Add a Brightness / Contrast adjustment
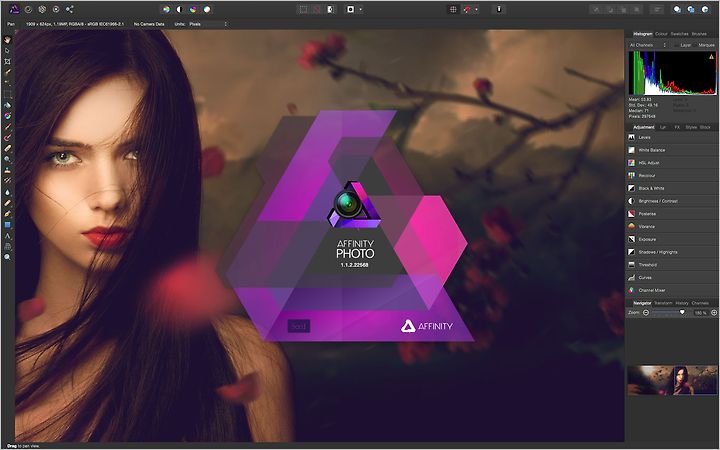The width and height of the screenshot is (720, 450). click(x=672, y=201)
